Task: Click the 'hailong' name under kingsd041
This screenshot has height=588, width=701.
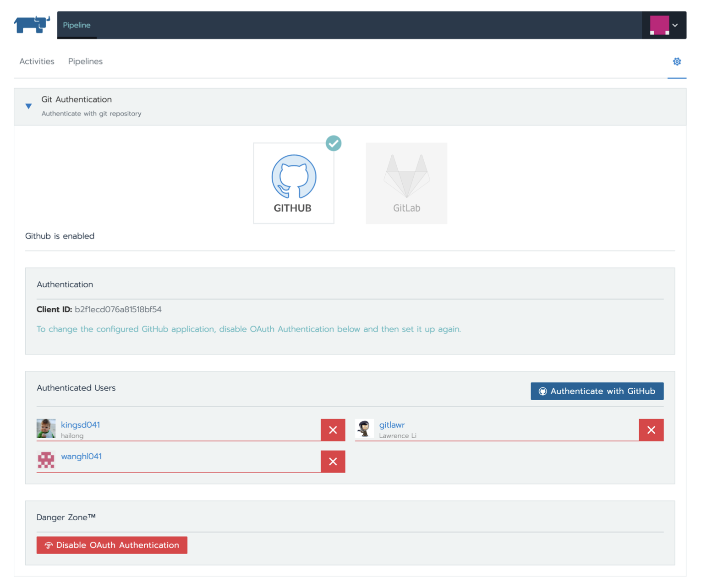Action: [x=72, y=436]
